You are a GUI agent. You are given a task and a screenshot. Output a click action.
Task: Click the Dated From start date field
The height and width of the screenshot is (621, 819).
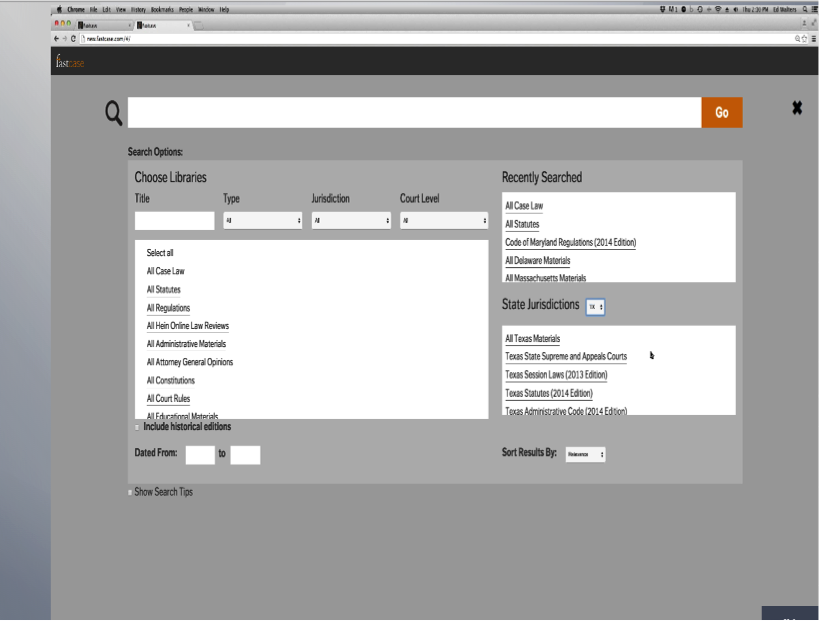pyautogui.click(x=200, y=455)
